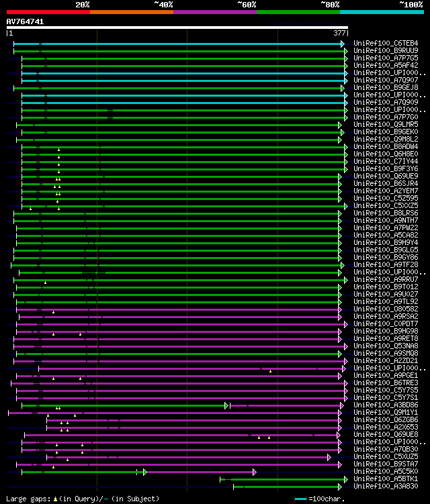Image resolution: width=430 pixels, height=504 pixels.
Task: Select the UniRef100_A3BD86 label
Action: 386,405
